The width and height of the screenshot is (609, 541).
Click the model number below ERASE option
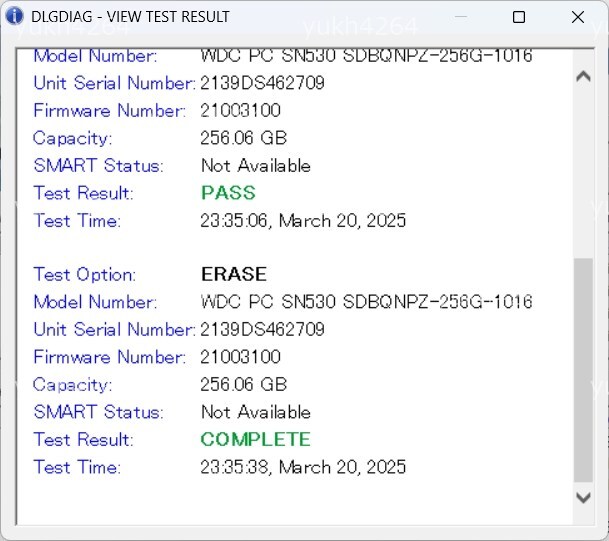click(366, 302)
